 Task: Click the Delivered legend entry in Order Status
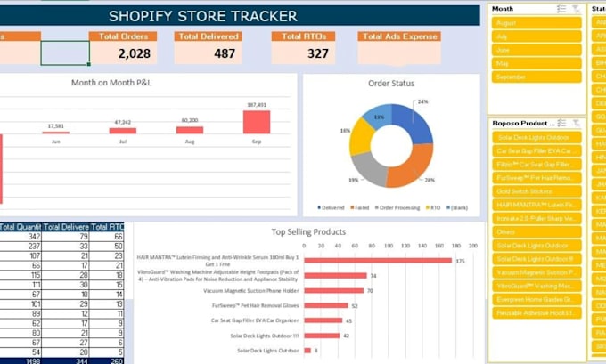pyautogui.click(x=331, y=207)
